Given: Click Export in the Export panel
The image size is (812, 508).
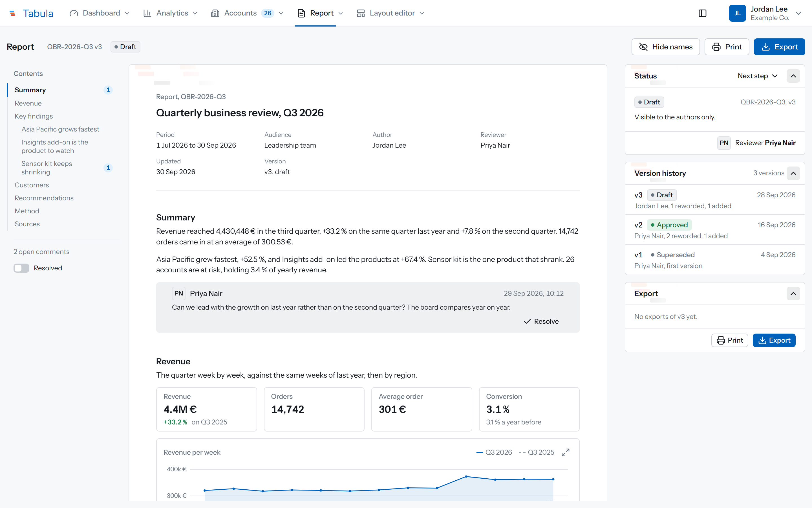Looking at the screenshot, I should (774, 340).
